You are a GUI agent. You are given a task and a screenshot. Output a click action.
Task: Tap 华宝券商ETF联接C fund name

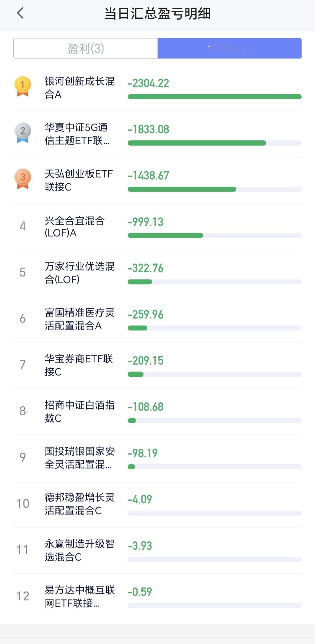(x=78, y=365)
